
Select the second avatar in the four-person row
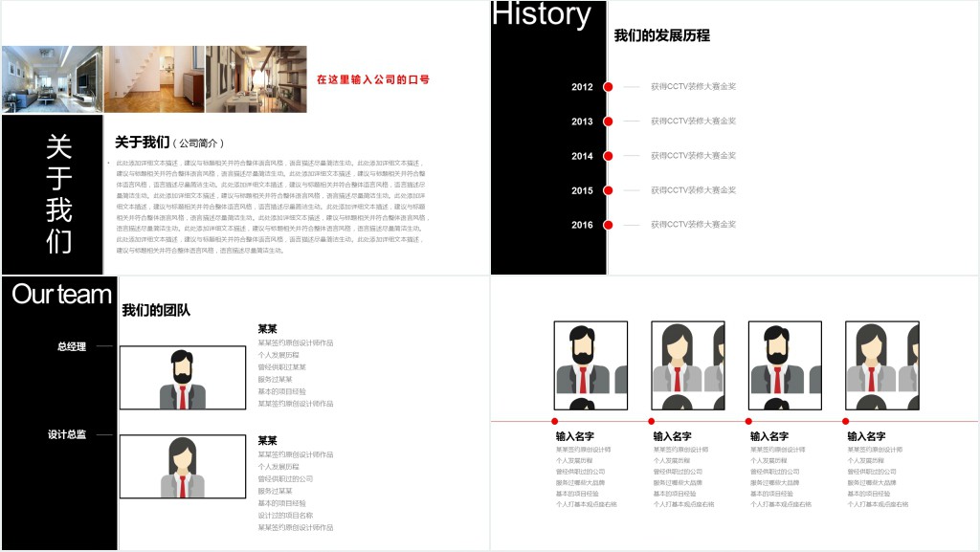coord(687,358)
